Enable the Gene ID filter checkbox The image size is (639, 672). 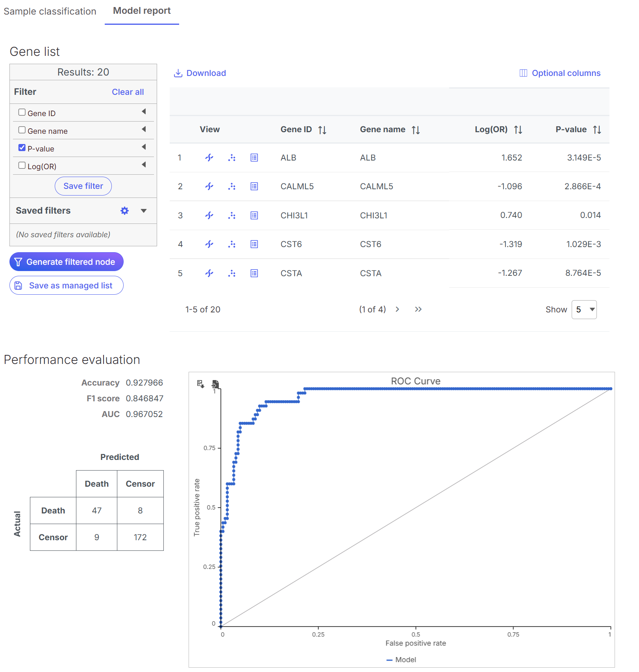point(22,113)
